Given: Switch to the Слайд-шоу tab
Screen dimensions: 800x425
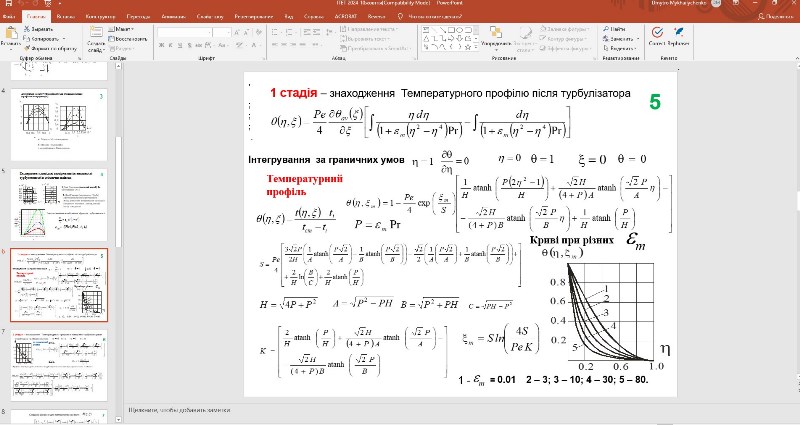Looking at the screenshot, I should [x=210, y=17].
